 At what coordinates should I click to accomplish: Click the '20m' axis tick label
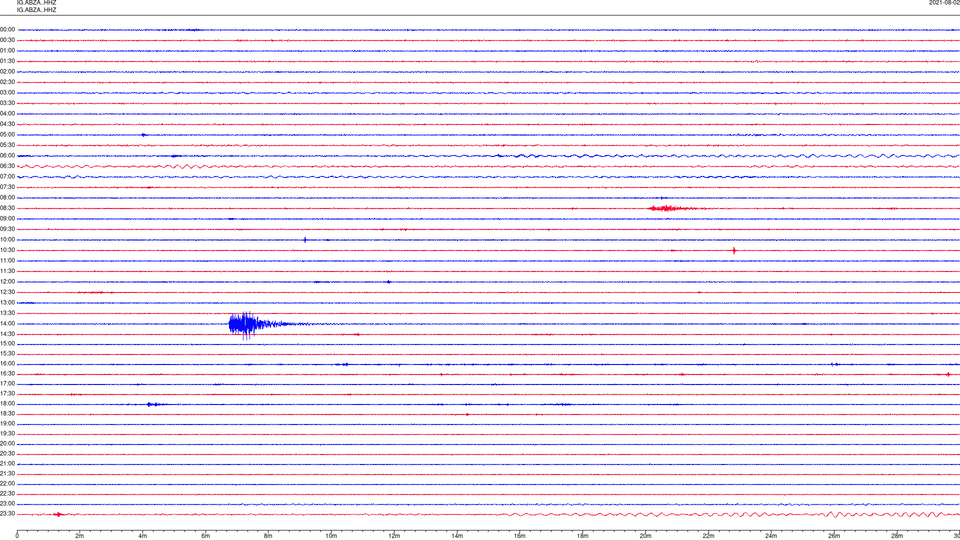coord(646,536)
